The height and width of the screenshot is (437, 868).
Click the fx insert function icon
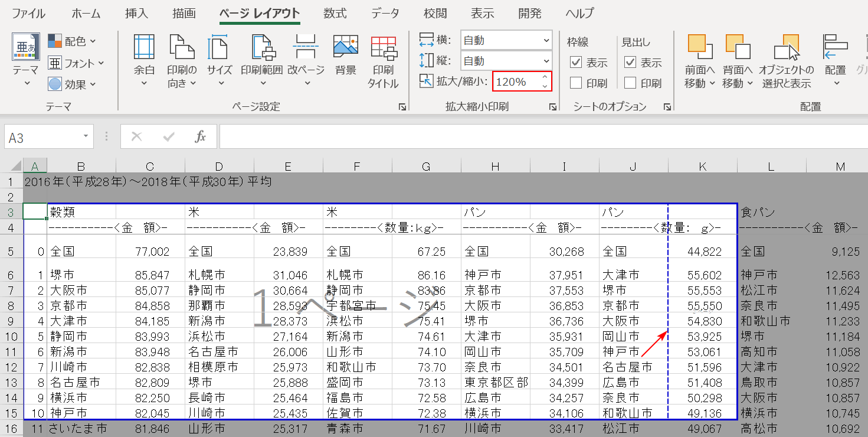pos(201,137)
